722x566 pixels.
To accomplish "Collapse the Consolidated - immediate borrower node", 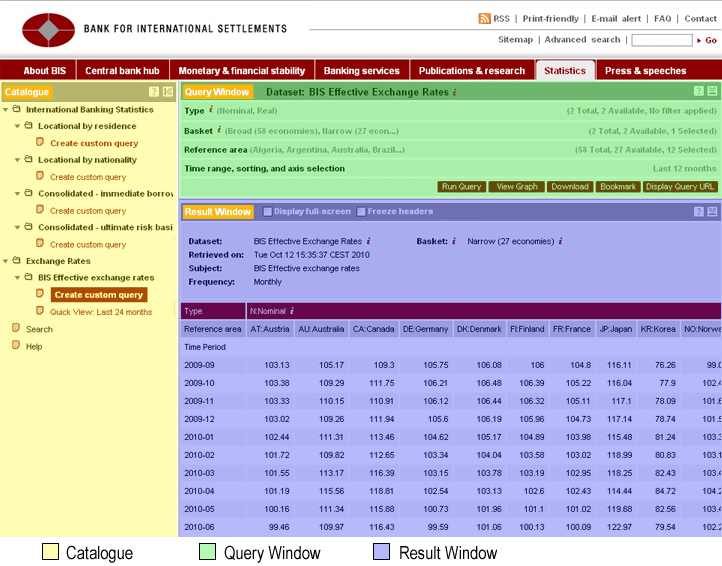I will click(x=17, y=194).
